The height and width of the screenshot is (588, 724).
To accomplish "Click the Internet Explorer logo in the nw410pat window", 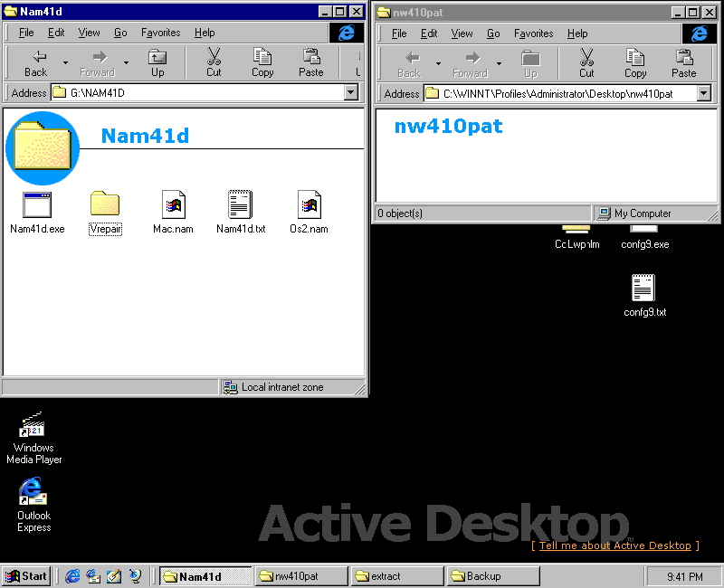I will 700,33.
